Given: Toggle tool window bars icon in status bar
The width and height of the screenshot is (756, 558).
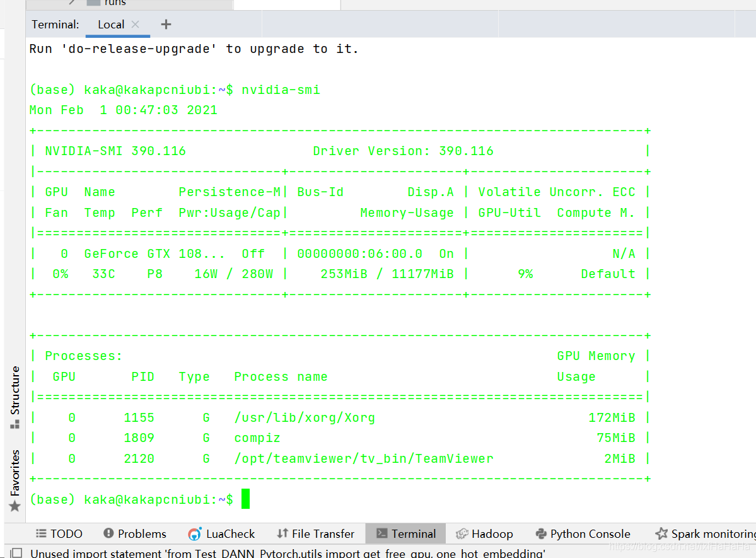Looking at the screenshot, I should point(16,553).
